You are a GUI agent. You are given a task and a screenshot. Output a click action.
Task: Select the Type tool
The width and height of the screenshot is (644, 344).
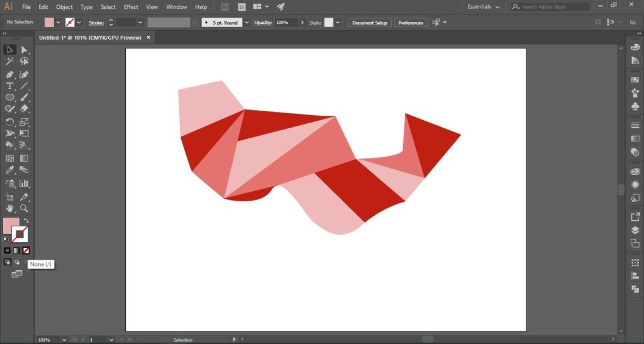pos(9,86)
